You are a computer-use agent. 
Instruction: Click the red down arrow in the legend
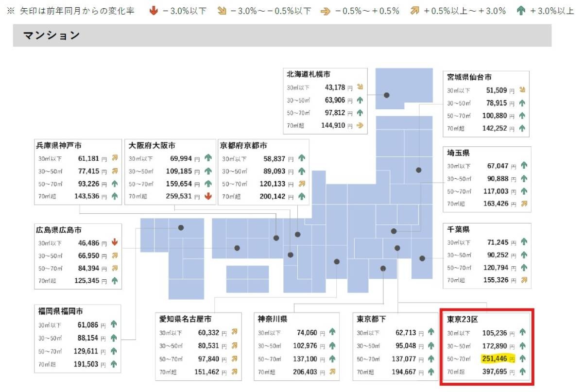(154, 11)
